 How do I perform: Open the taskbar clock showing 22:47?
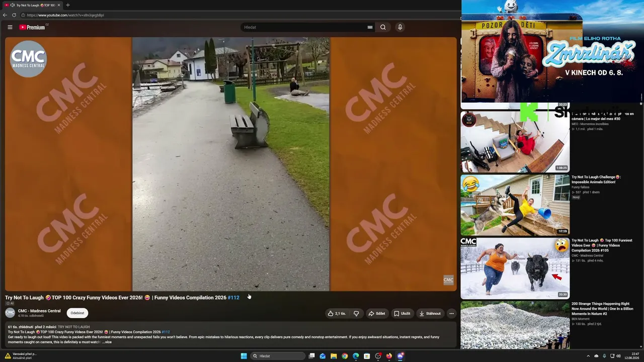(x=632, y=356)
